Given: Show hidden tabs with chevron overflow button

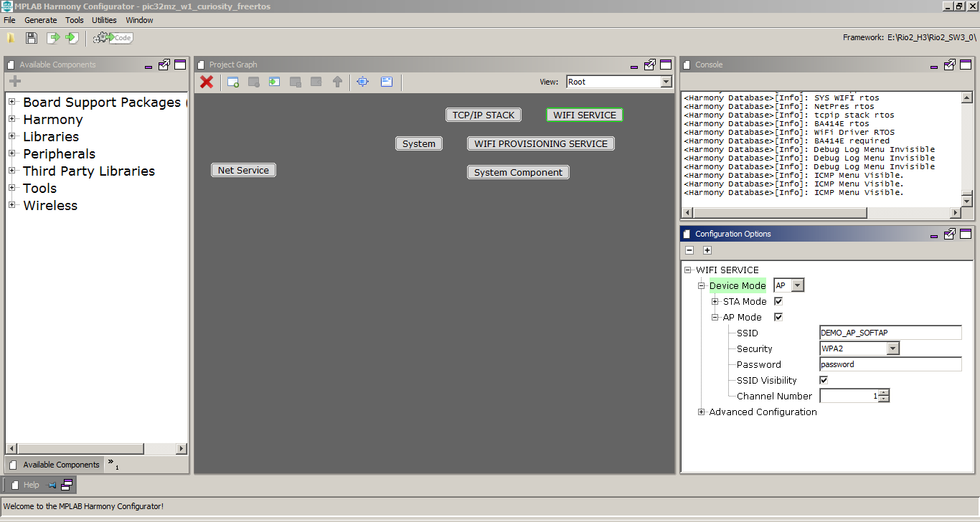Looking at the screenshot, I should click(x=113, y=464).
